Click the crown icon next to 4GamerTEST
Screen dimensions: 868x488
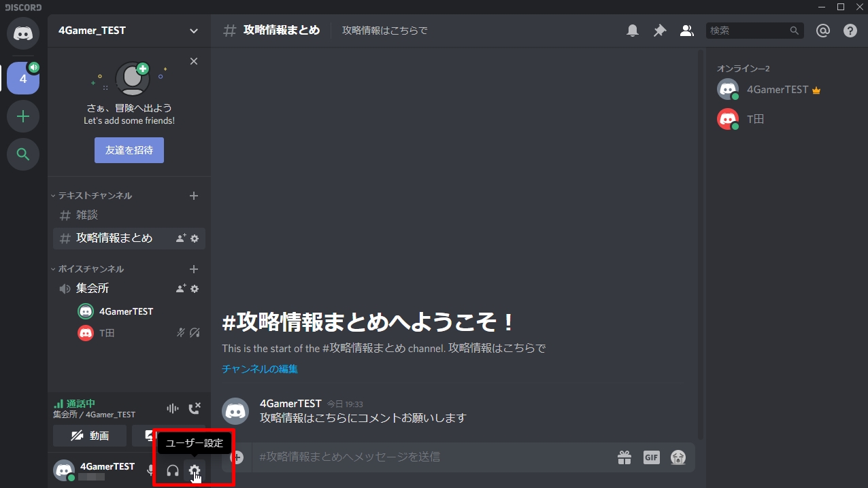tap(816, 90)
